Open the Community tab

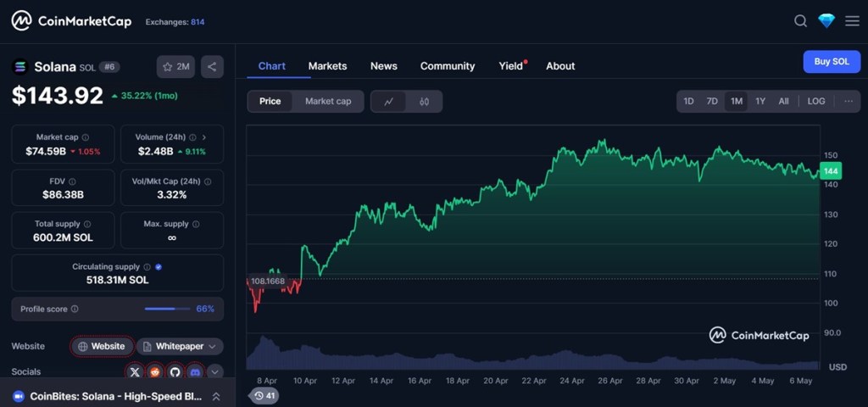point(448,66)
